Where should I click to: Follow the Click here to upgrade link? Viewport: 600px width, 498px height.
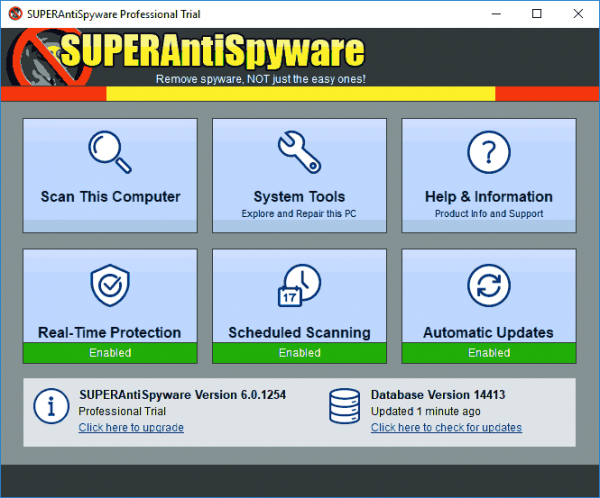pyautogui.click(x=131, y=427)
